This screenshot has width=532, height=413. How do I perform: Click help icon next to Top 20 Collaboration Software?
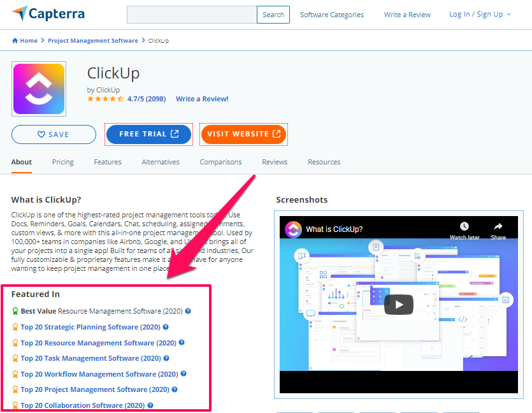pos(150,405)
